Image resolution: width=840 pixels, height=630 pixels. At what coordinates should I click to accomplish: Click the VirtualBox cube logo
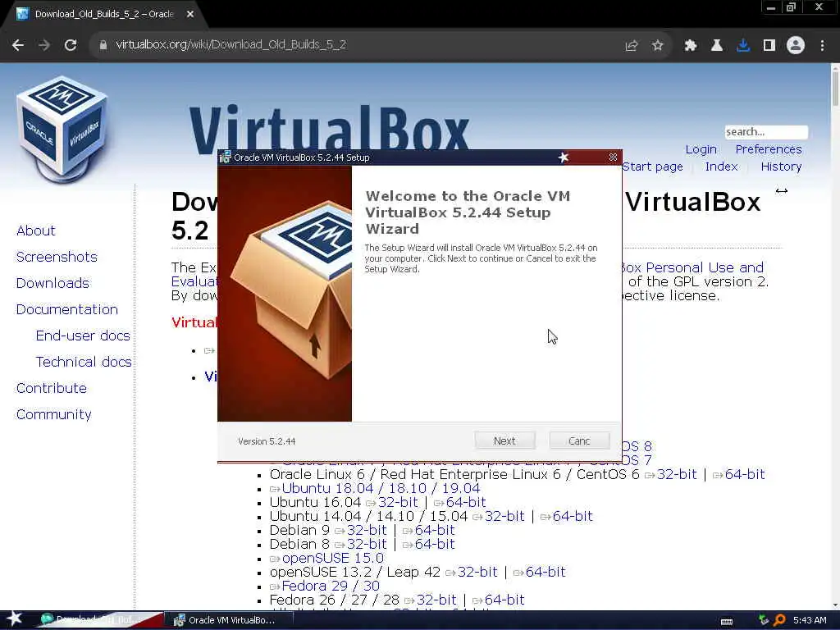(x=62, y=129)
